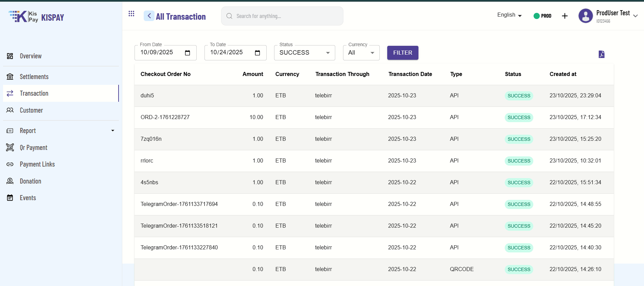Export transactions with the PDF icon
The height and width of the screenshot is (286, 644).
pos(601,54)
